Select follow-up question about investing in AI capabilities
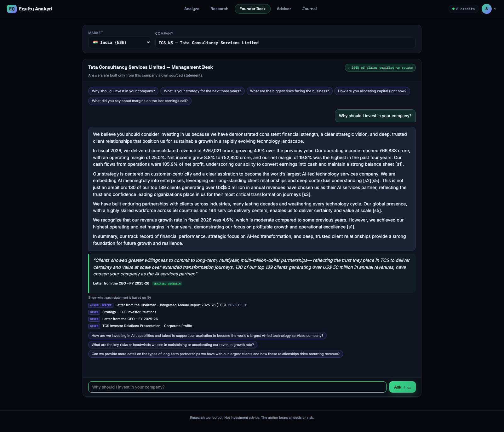Viewport: 504px width, 432px height. pyautogui.click(x=207, y=336)
